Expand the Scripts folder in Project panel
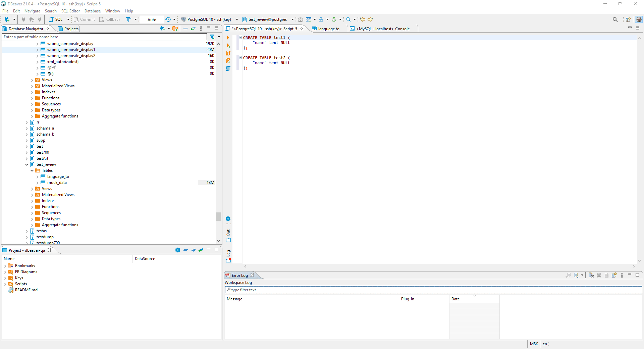Viewport: 644px width, 349px height. coord(5,284)
